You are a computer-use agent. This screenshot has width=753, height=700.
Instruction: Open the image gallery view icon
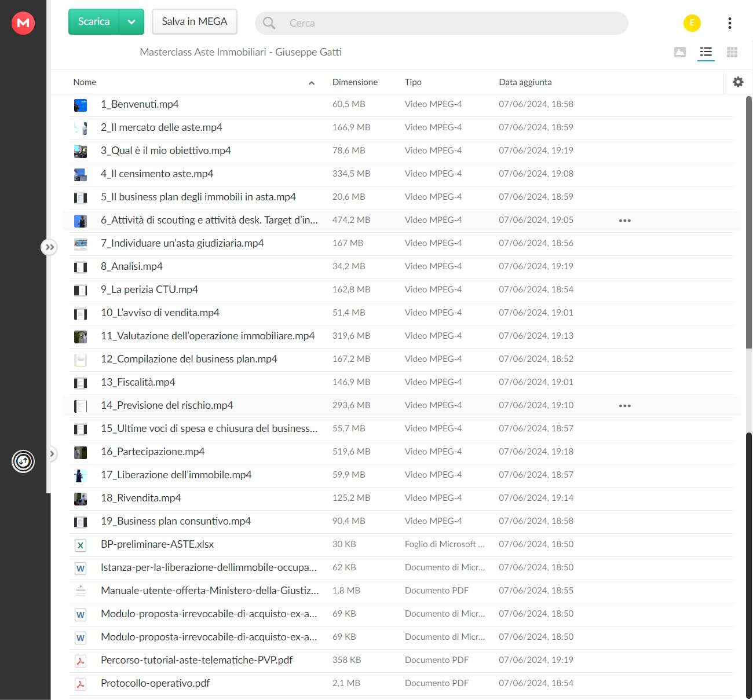[x=680, y=52]
